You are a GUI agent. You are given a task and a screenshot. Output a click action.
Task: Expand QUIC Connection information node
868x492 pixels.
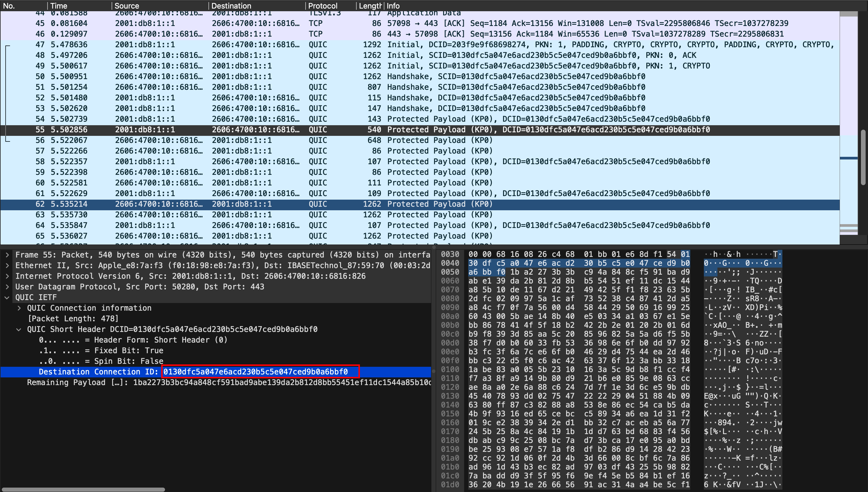pos(19,308)
